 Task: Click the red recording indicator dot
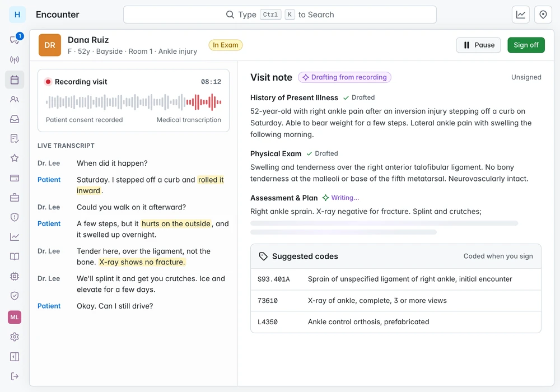[x=48, y=82]
